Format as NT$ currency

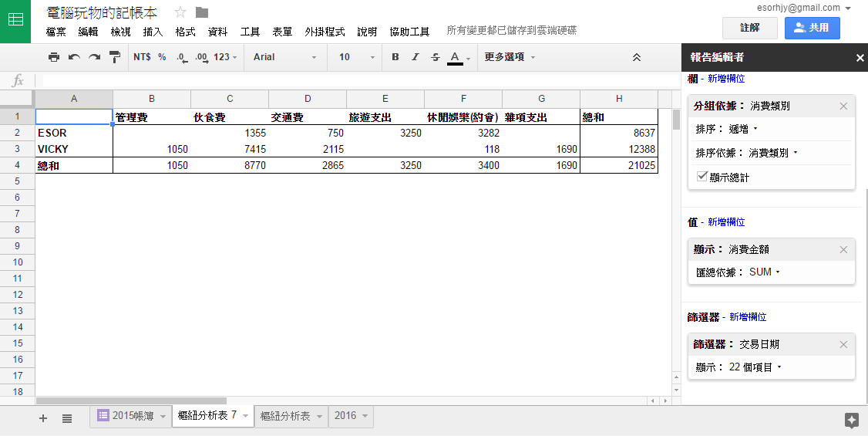point(143,57)
